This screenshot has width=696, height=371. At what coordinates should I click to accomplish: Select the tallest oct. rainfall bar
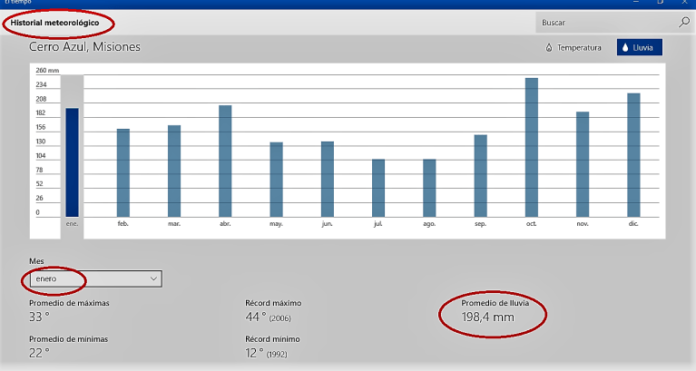(x=531, y=147)
